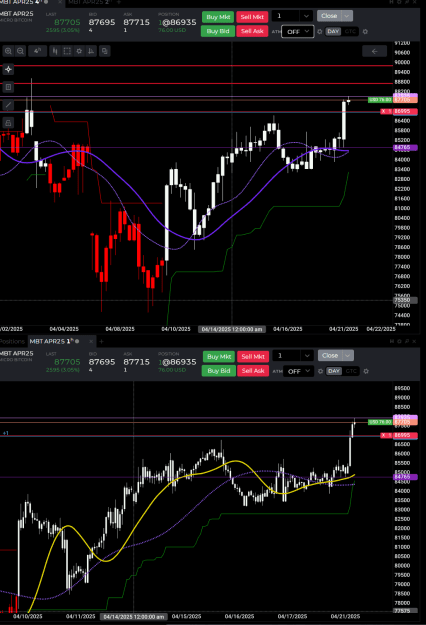
Task: Click Sell Ask in the lower panel
Action: (253, 371)
